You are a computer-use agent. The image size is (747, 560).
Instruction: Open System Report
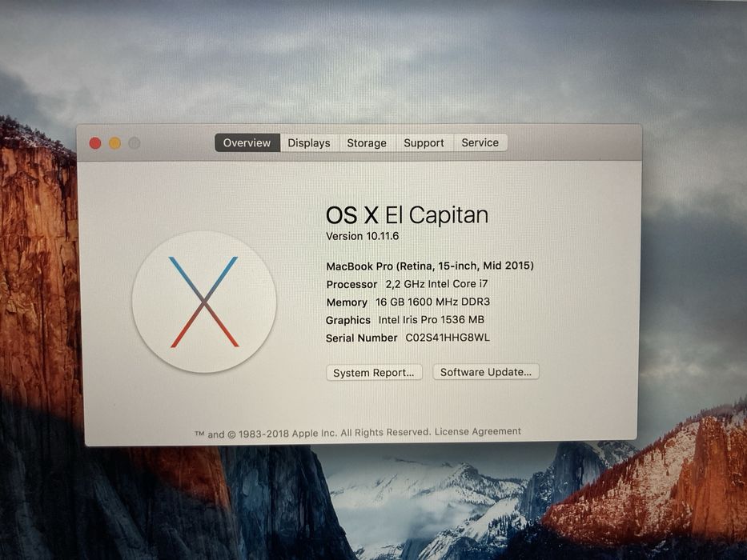(x=374, y=372)
